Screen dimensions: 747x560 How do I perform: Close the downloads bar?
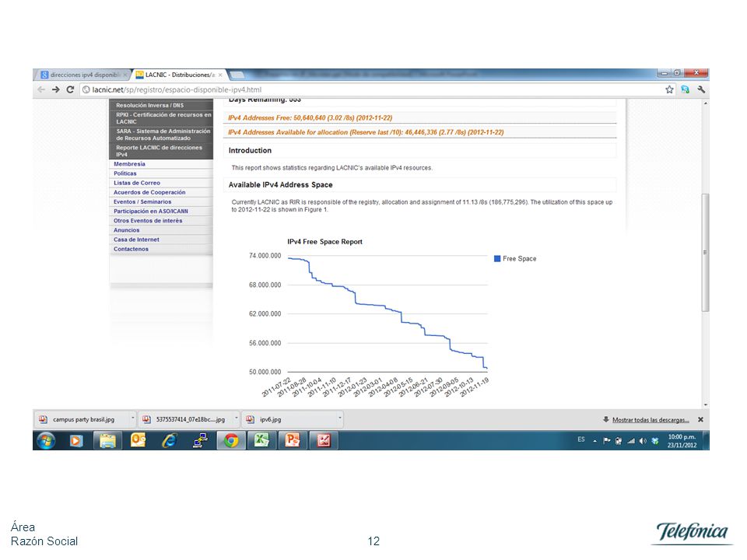tap(700, 419)
